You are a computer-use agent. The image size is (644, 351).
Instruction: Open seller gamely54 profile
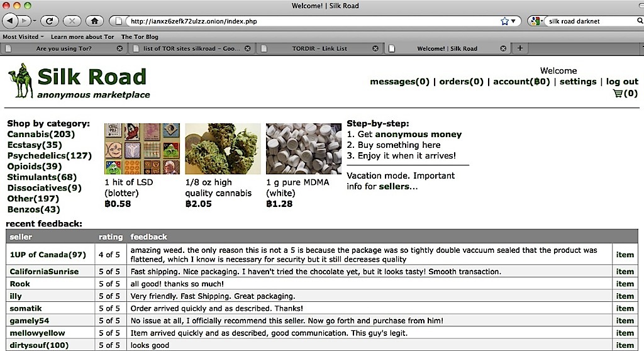pyautogui.click(x=29, y=321)
